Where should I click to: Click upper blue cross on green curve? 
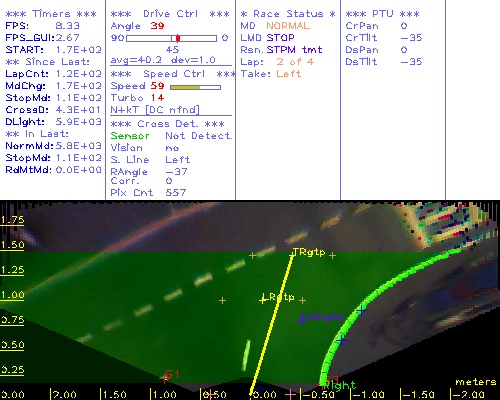coord(361,310)
